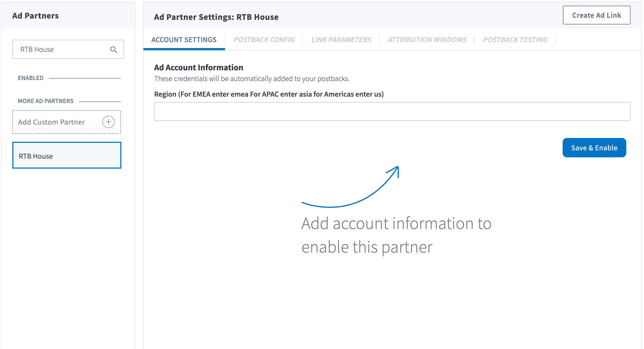Go to the Attribution Windows tab
Image resolution: width=644 pixels, height=349 pixels.
click(x=427, y=40)
